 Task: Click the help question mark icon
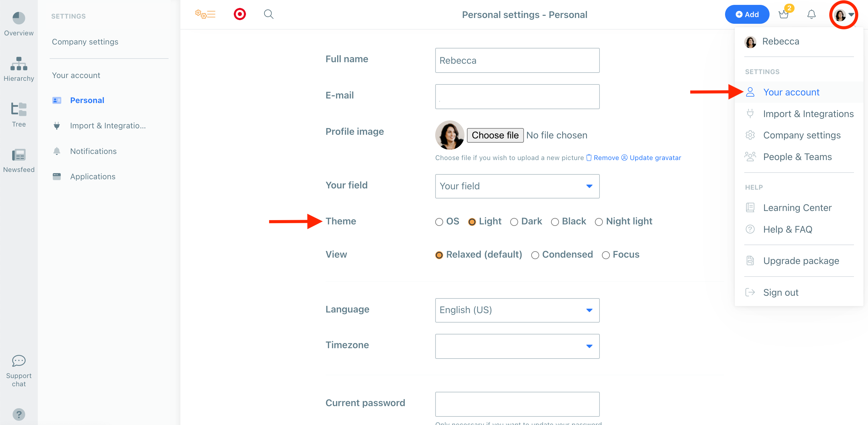19,414
